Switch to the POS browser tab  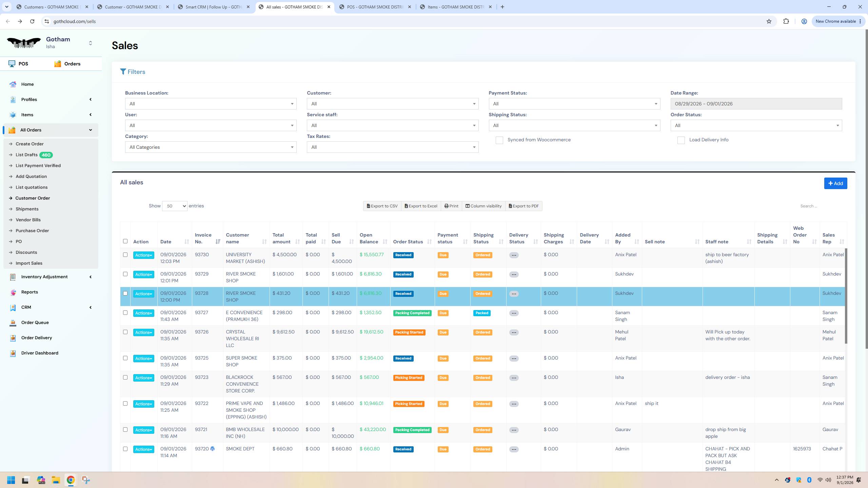click(x=375, y=7)
